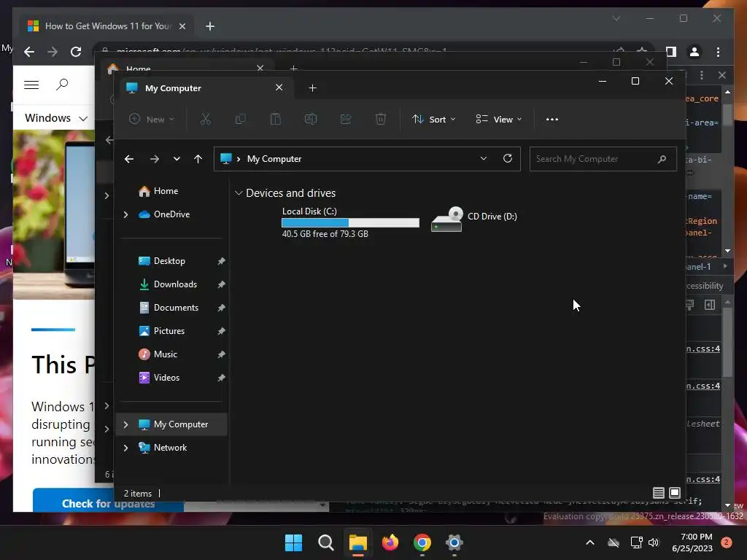Collapse the Devices and drives group
Screen dimensions: 747x560
tap(239, 192)
